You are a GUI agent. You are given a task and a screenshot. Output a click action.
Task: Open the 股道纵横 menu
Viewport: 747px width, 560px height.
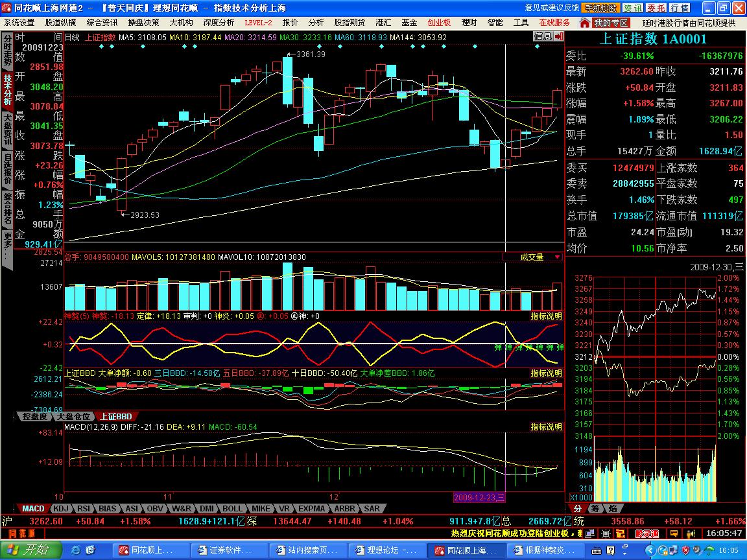pos(60,23)
